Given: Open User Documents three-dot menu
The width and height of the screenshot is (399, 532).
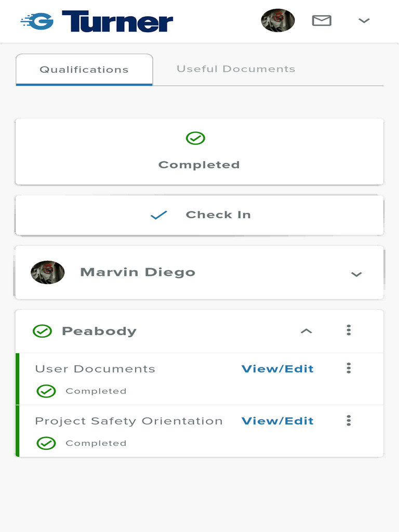Looking at the screenshot, I should 349,368.
